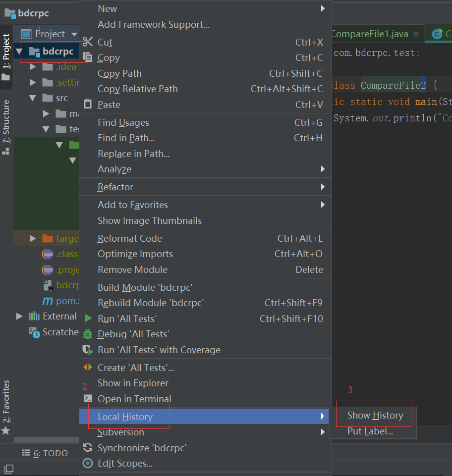Run 'All Tests' via the green run icon
Viewport: 452px width, 476px height.
[87, 318]
